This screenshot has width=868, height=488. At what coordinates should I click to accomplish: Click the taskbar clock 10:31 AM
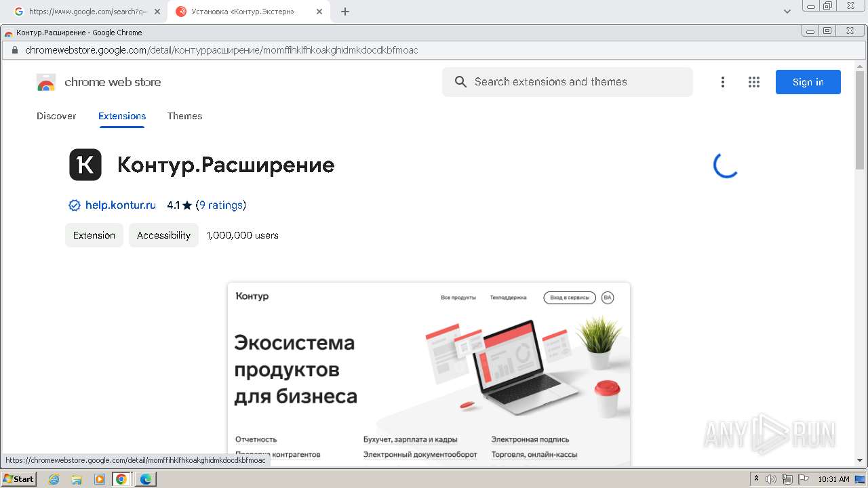[x=833, y=479]
